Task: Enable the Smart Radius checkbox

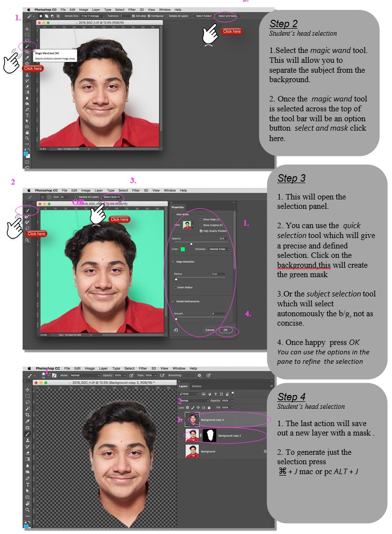Action: click(x=175, y=287)
